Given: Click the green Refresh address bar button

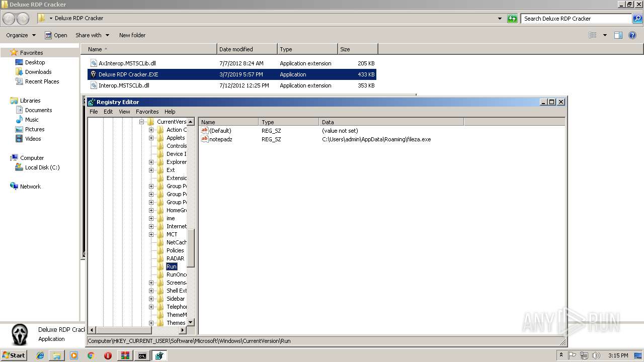Looking at the screenshot, I should (x=512, y=19).
